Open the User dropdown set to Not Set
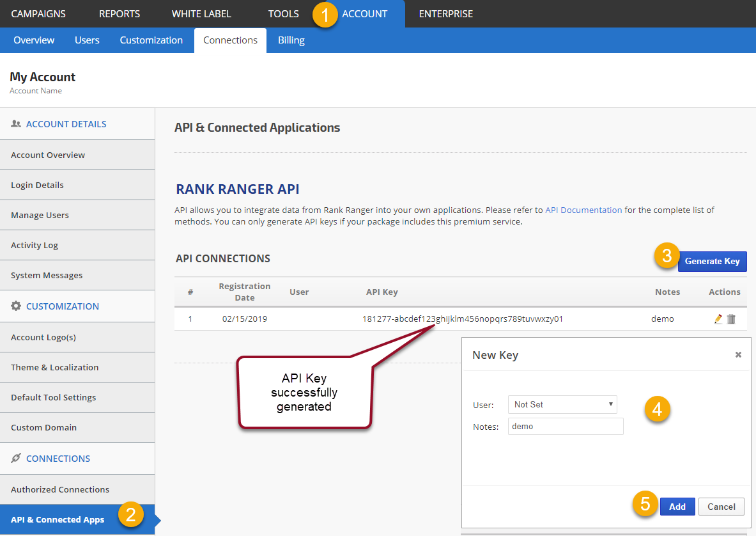Screen dimensions: 756x536 tap(562, 404)
